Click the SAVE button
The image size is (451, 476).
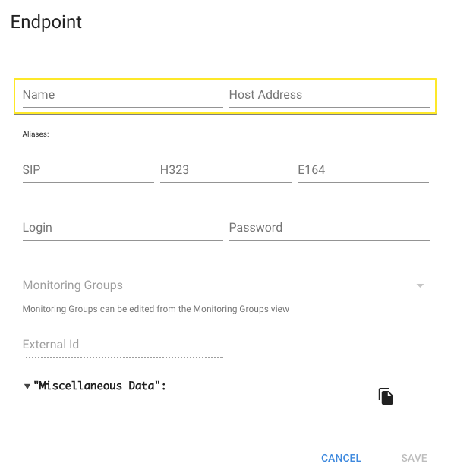point(414,458)
